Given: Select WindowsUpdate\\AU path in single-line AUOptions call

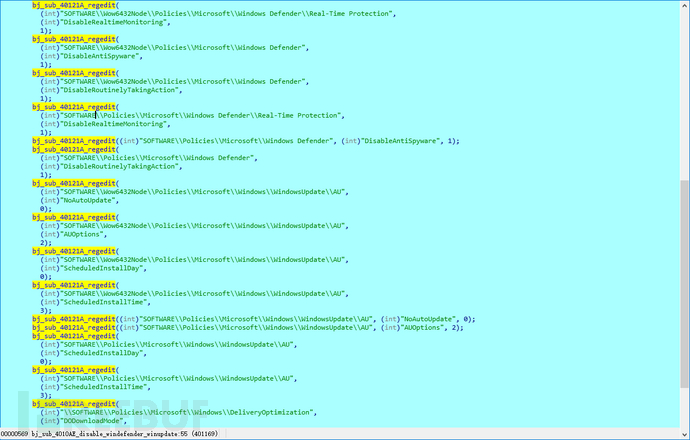Looking at the screenshot, I should pos(257,327).
